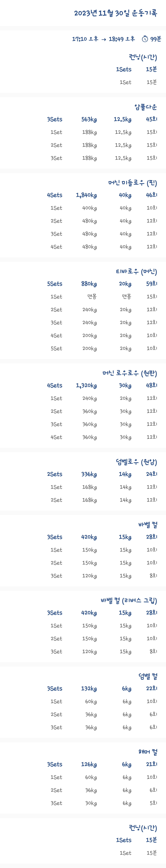
Task: Open the 바벨 컬 (리버스 그립) heading
Action: tap(129, 600)
